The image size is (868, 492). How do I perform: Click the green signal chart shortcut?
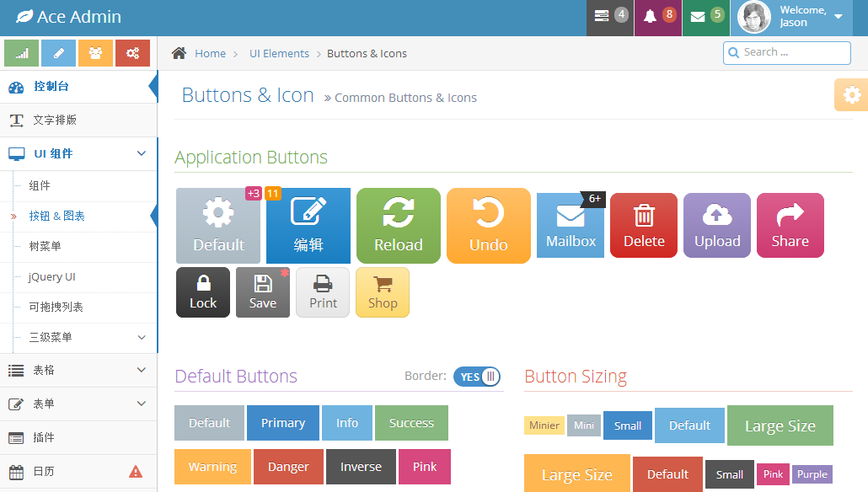21,53
